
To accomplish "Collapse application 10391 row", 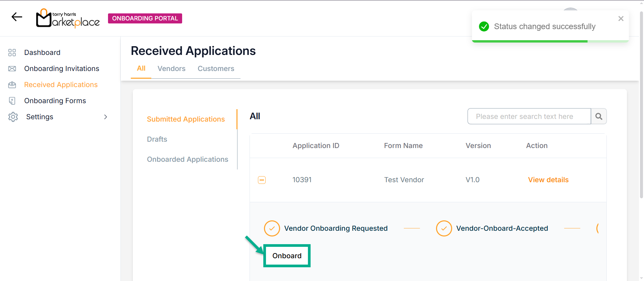I will (x=262, y=180).
